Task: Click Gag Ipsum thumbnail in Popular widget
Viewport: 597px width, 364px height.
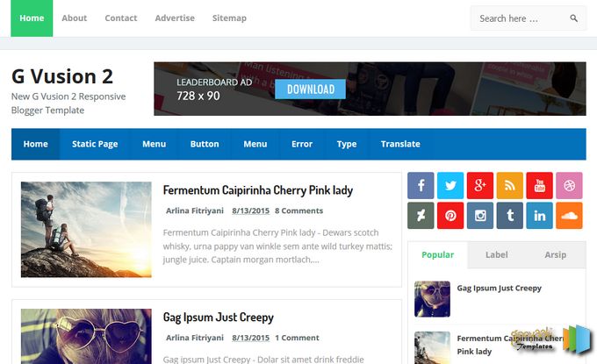Action: pyautogui.click(x=432, y=299)
